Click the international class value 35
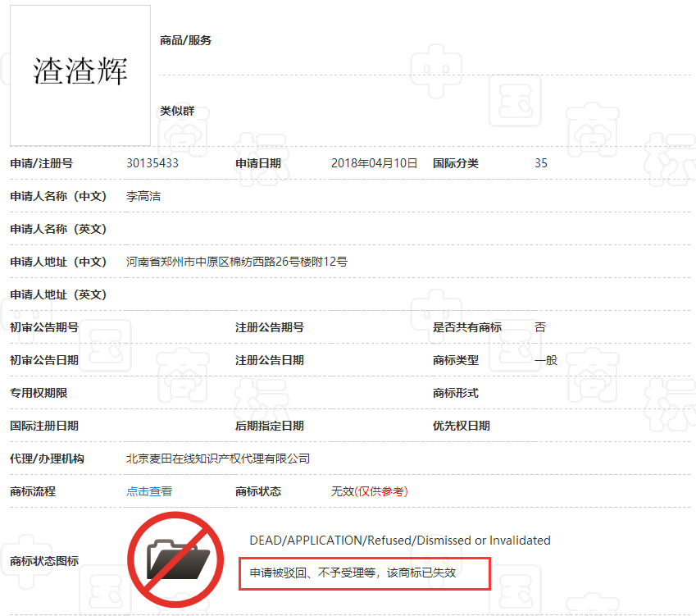The width and height of the screenshot is (696, 616). tap(541, 163)
